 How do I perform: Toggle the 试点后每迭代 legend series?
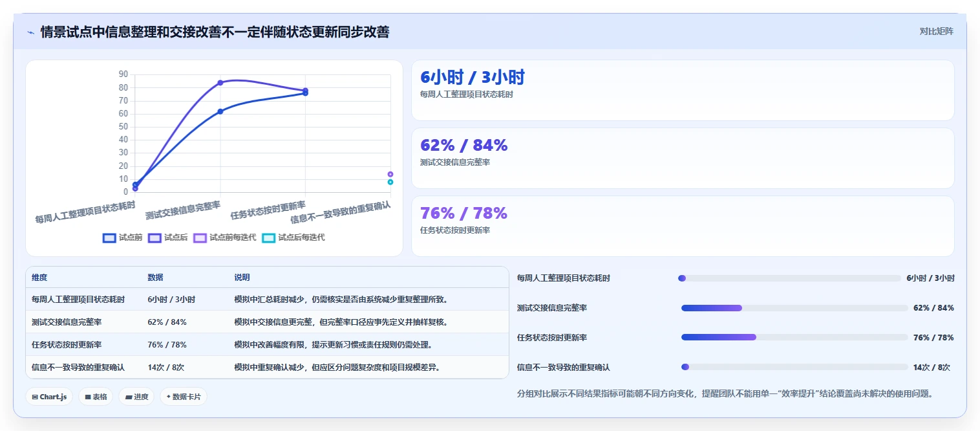click(293, 238)
